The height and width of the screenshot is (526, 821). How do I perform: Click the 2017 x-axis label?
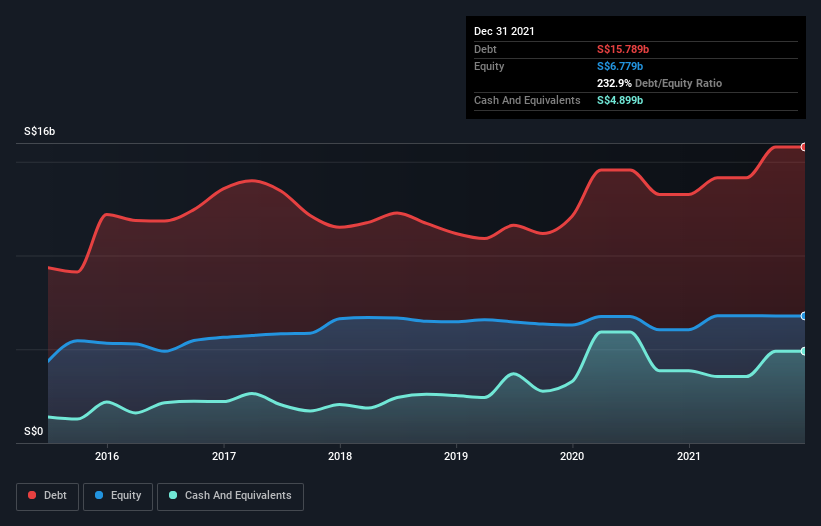tap(224, 456)
